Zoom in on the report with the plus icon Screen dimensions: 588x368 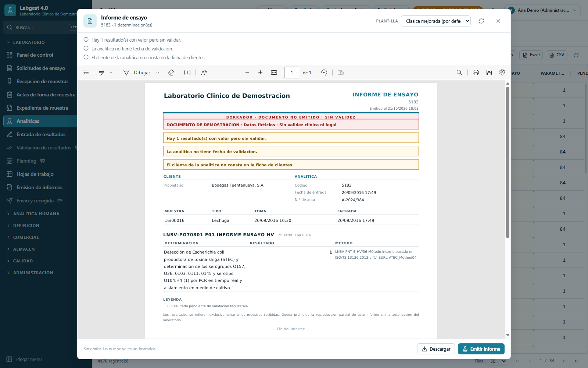(260, 72)
